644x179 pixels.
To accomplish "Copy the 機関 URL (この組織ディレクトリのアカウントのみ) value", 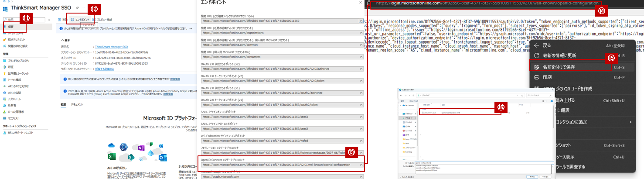I will 361,21.
